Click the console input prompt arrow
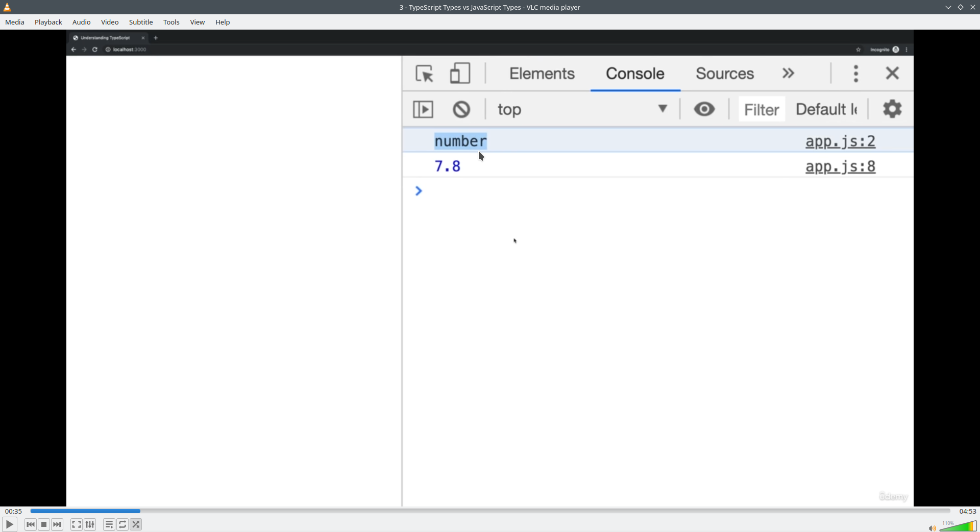This screenshot has height=532, width=980. 419,191
